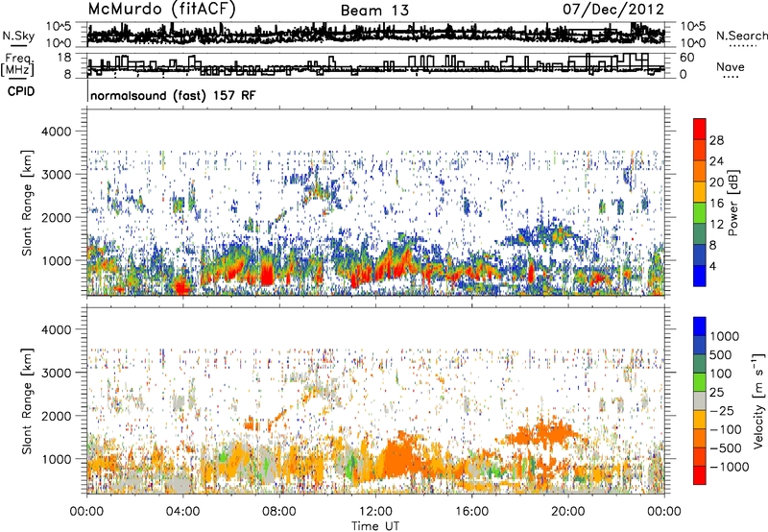Click the '-1000' velocity colorbar tick
The image size is (768, 532).
click(x=730, y=467)
